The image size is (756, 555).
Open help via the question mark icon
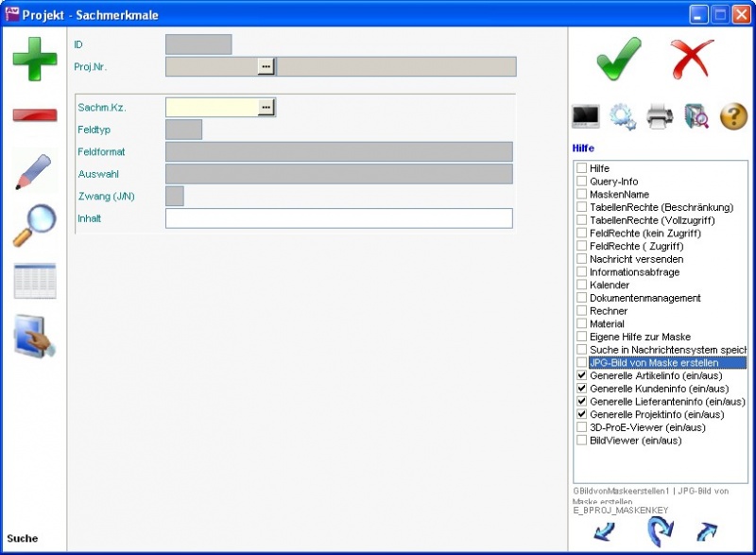tap(733, 116)
